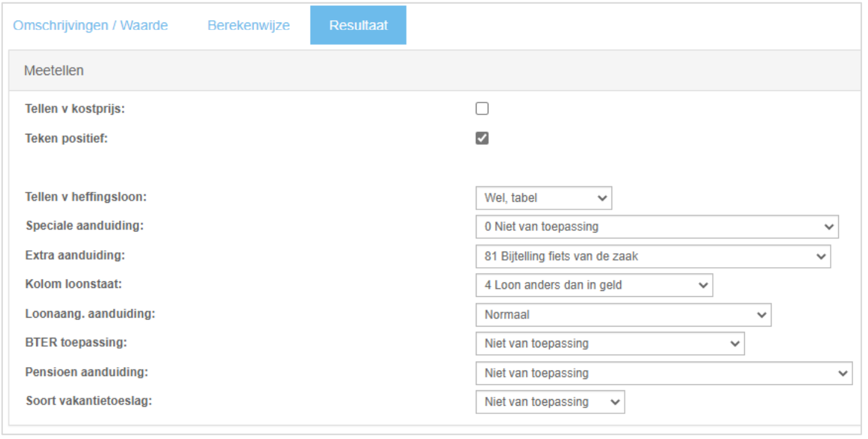Click the Teken positief label
The image size is (868, 439).
tap(67, 139)
